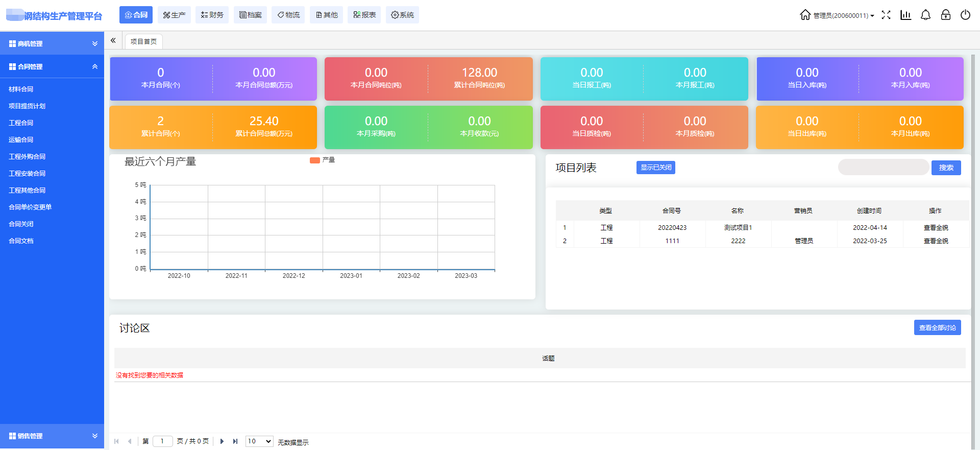This screenshot has height=450, width=980.
Task: Expand the 商机管理 sidebar section
Action: (x=52, y=43)
